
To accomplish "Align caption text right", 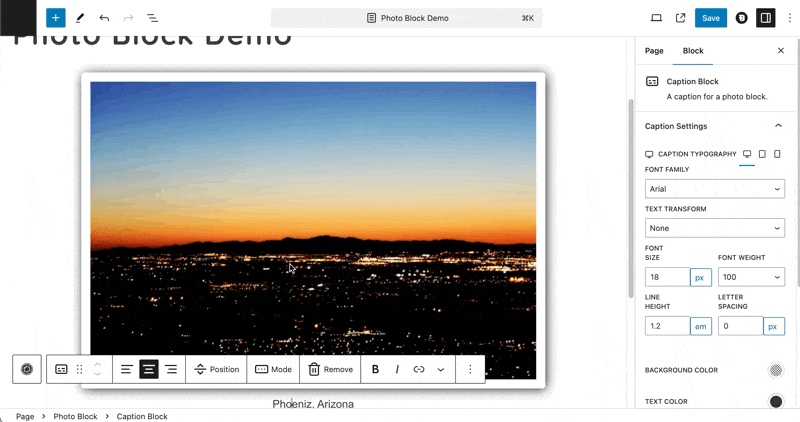I will click(171, 369).
